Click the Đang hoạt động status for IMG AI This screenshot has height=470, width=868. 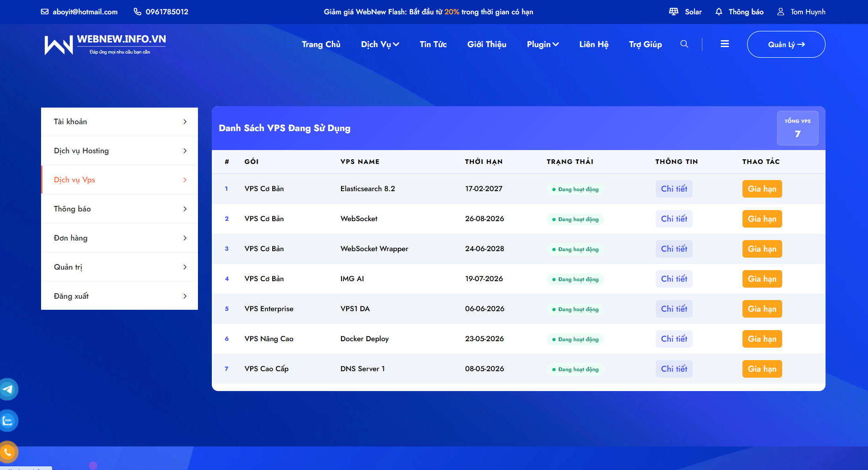click(575, 279)
